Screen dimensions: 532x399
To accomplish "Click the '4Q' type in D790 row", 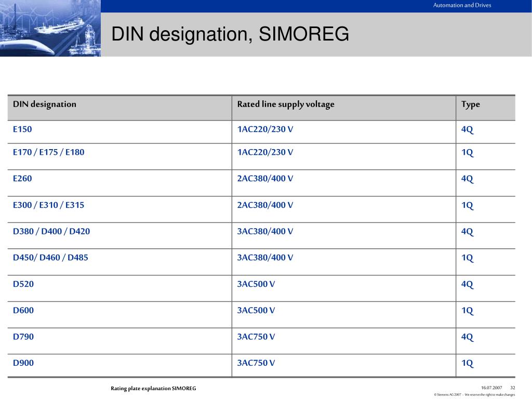I will [467, 337].
